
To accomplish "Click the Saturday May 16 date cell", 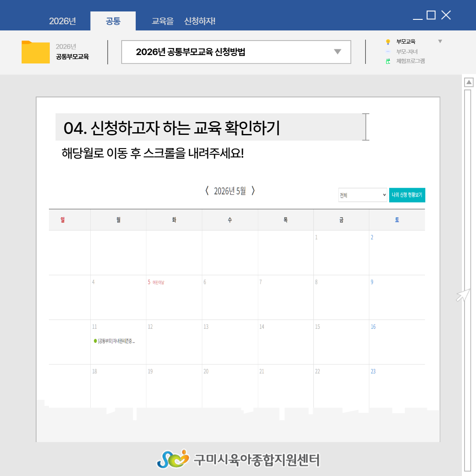I will pos(397,341).
